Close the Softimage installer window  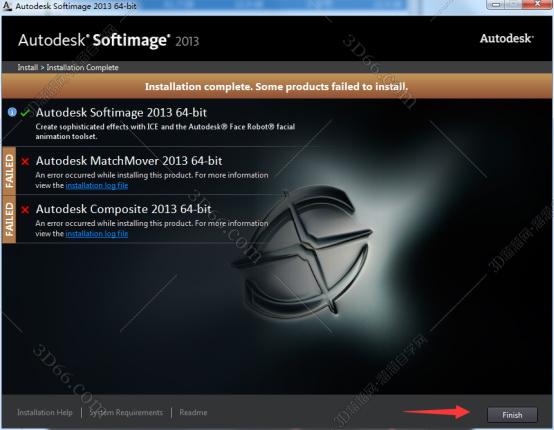pyautogui.click(x=537, y=4)
